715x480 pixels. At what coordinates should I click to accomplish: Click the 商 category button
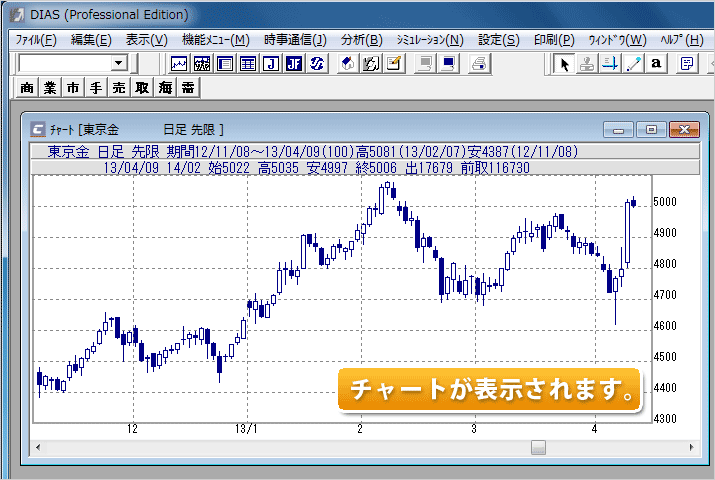(27, 88)
